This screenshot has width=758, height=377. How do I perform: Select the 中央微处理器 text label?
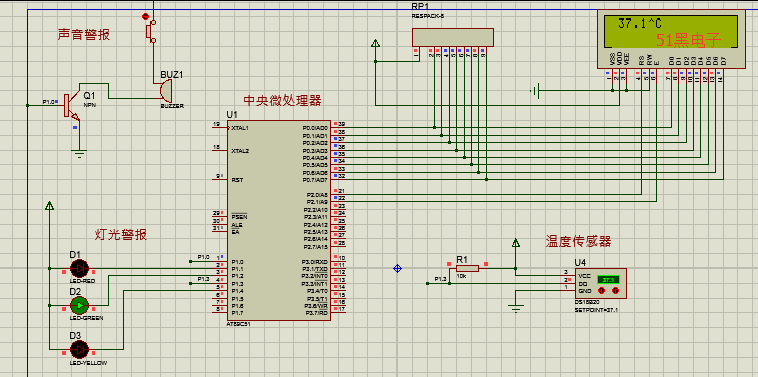282,101
